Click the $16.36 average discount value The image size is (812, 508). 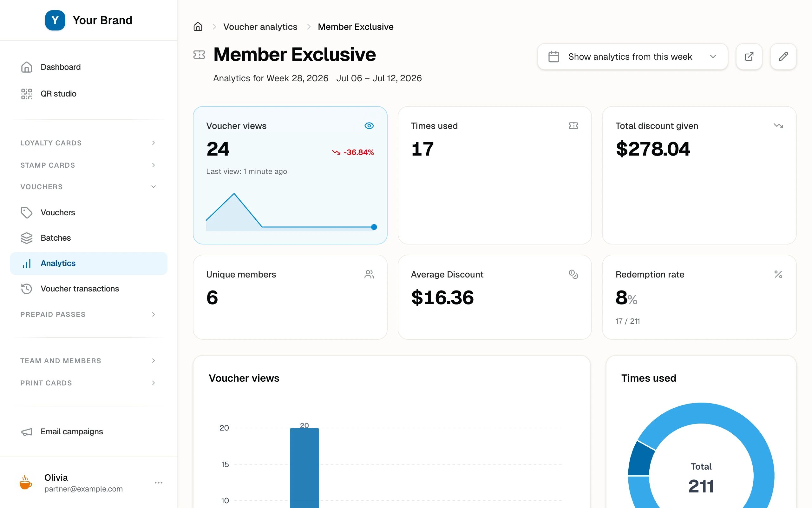pos(442,298)
